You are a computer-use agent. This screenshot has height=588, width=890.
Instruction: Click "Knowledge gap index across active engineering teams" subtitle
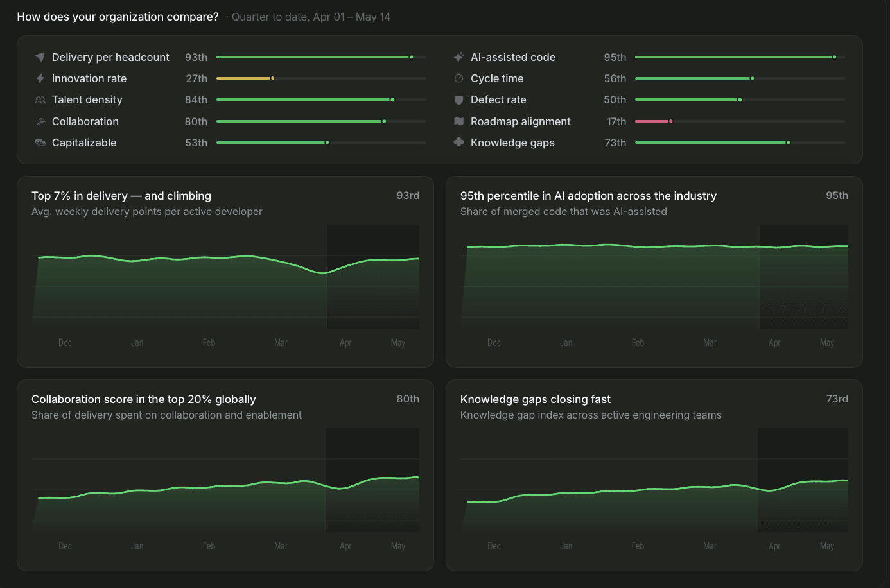(591, 415)
